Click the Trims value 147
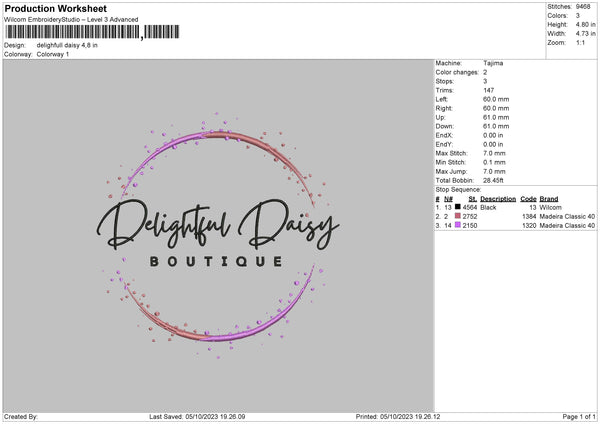Screen dimensions: 600x424 tap(489, 90)
